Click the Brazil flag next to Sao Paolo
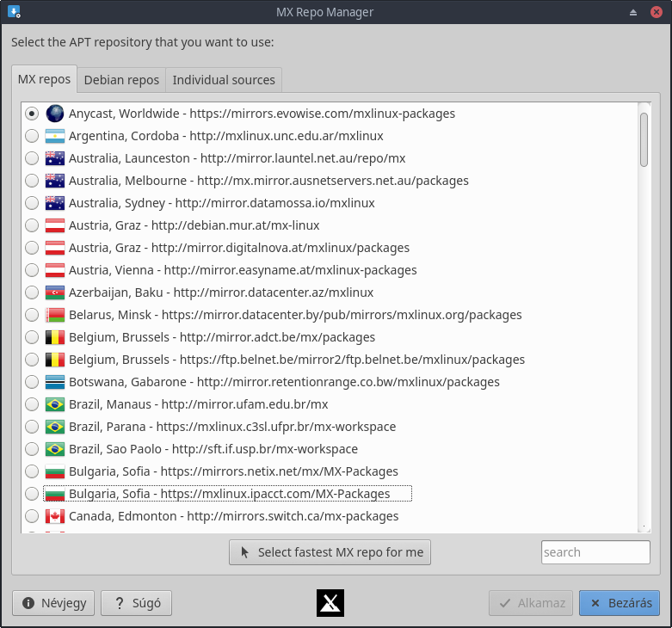This screenshot has height=628, width=672. (55, 449)
